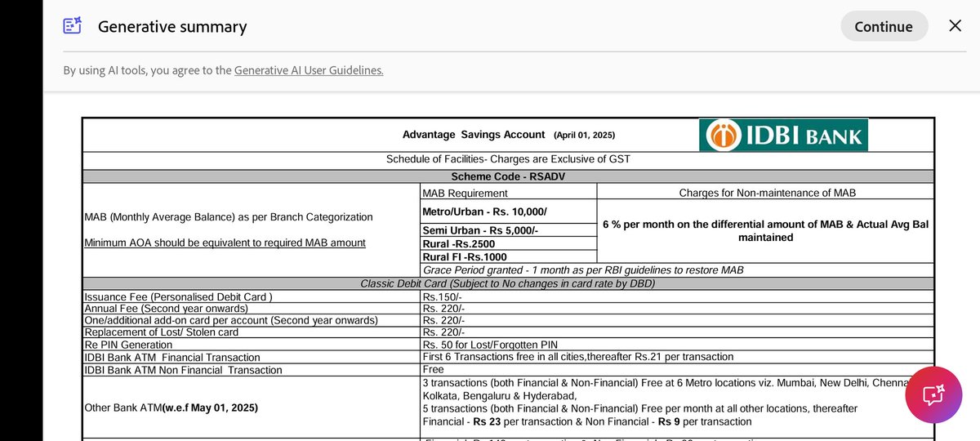
Task: Click 'Other Bank ATM(w.e.f May 01, 2025)' label
Action: tap(171, 408)
